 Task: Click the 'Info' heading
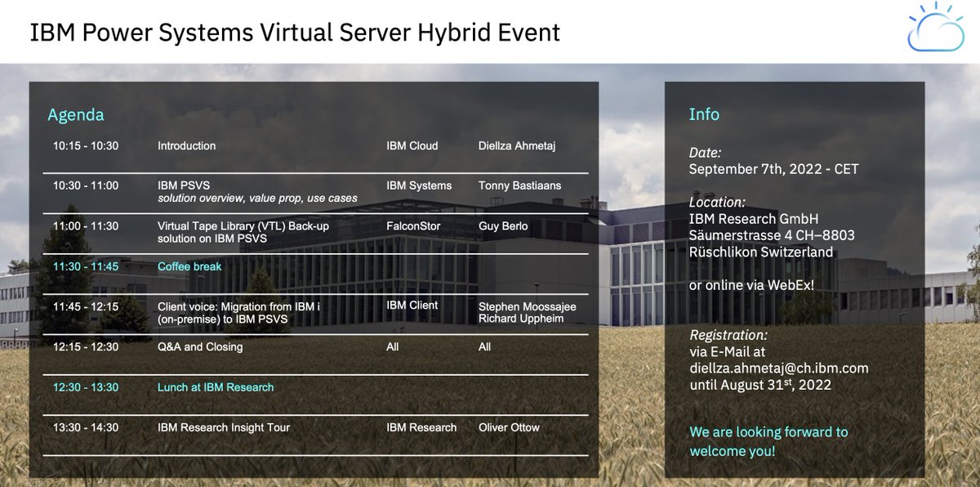click(704, 114)
